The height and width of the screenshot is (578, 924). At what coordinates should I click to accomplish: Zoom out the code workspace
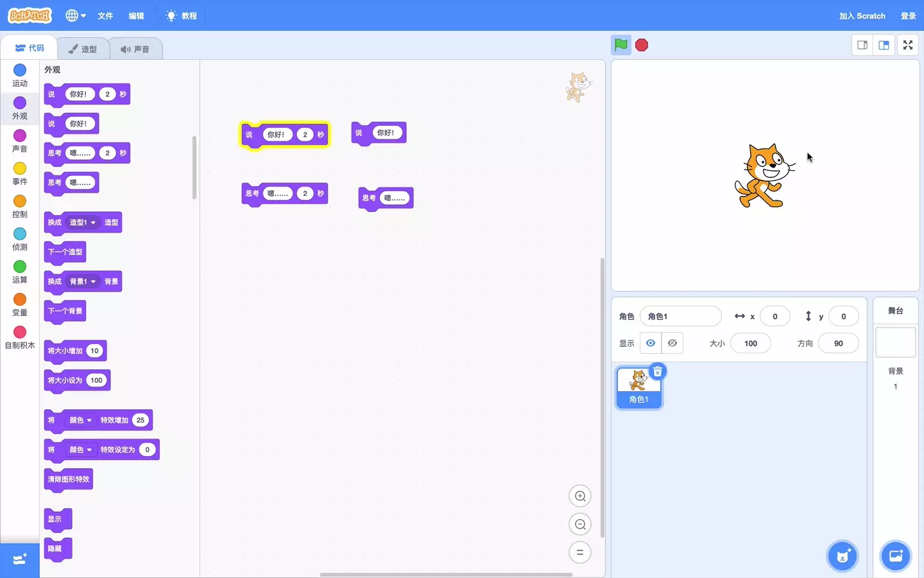pyautogui.click(x=580, y=524)
